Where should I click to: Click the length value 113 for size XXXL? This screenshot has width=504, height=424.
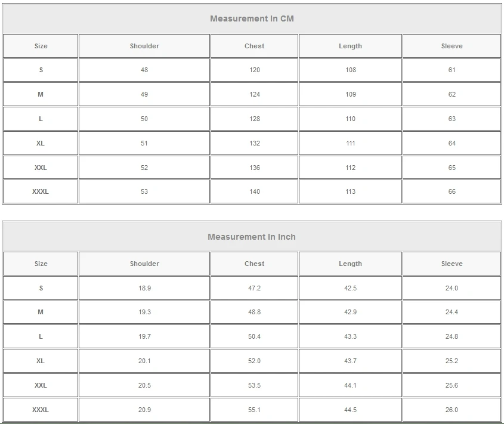coord(350,191)
